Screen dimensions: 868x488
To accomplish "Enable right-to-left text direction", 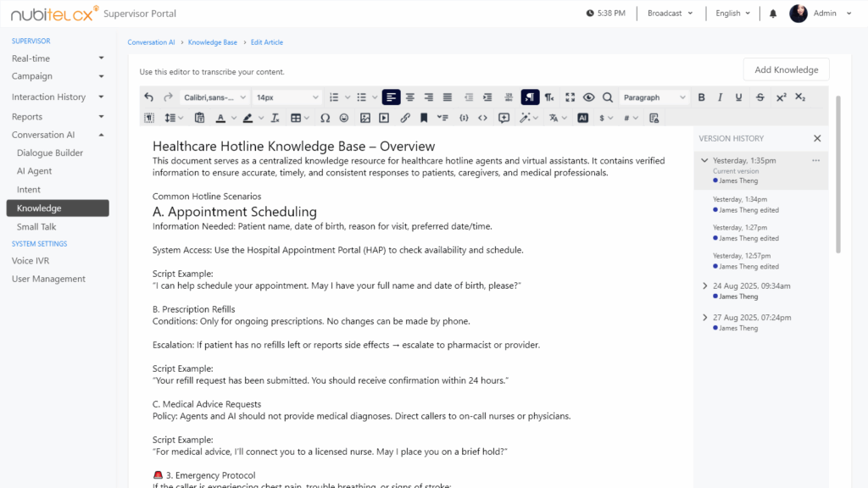I will point(530,97).
